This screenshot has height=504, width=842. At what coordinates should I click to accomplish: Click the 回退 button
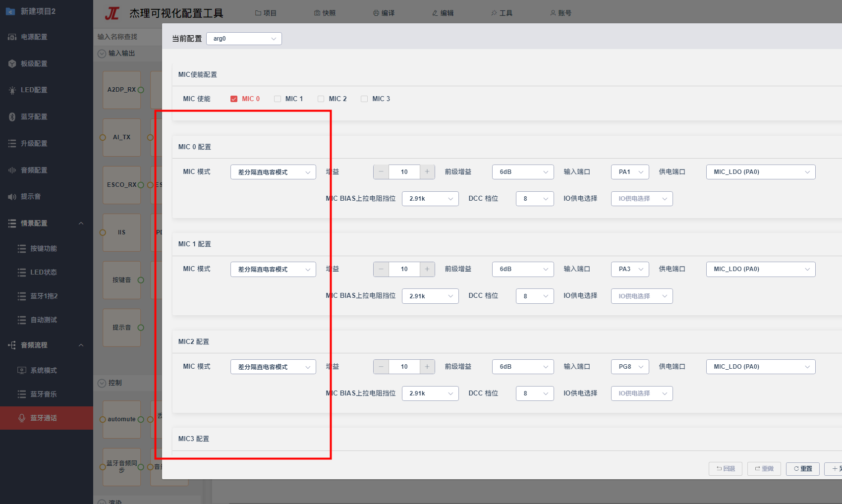point(726,469)
